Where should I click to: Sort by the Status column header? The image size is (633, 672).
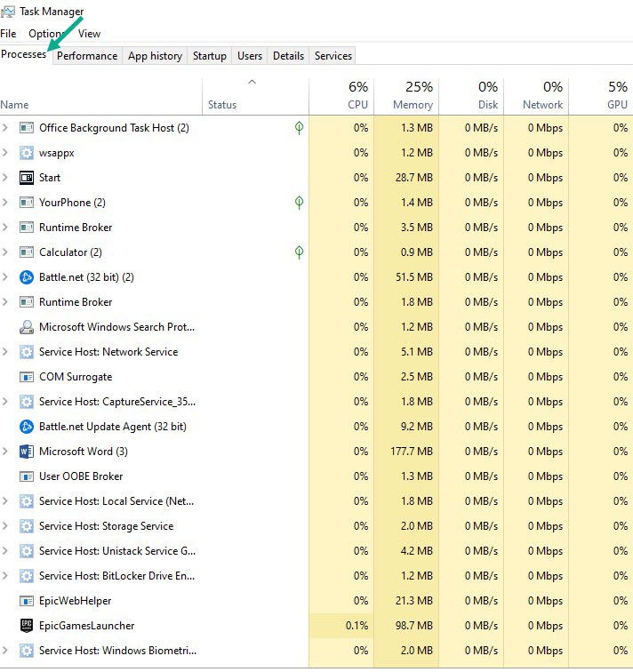[255, 96]
